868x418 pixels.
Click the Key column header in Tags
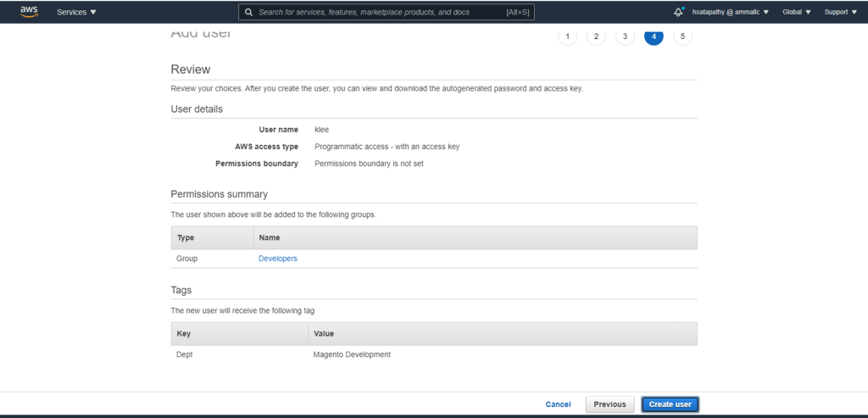[184, 334]
